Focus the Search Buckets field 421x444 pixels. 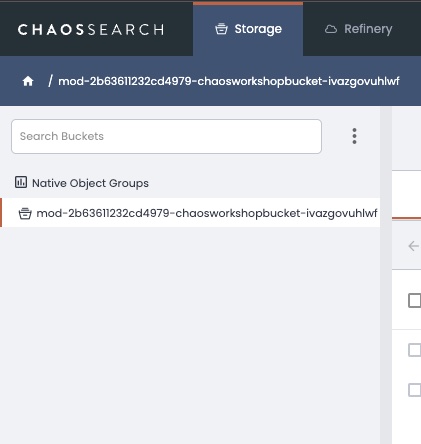click(x=166, y=136)
